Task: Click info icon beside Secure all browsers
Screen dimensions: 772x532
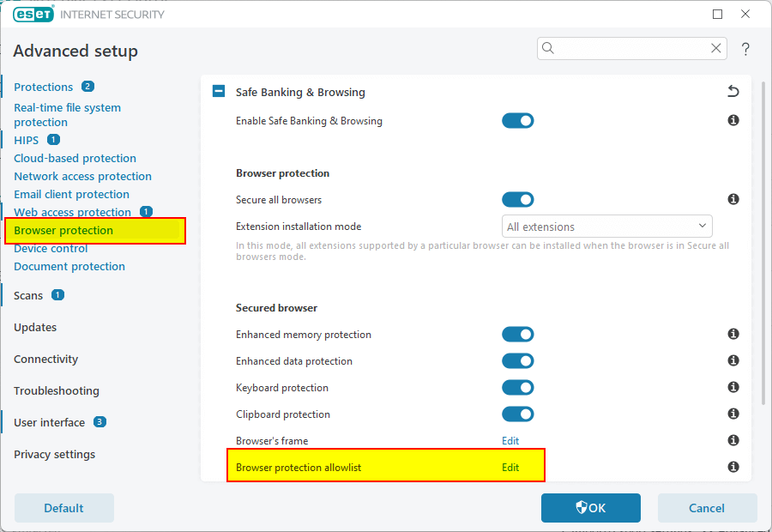Action: (733, 200)
